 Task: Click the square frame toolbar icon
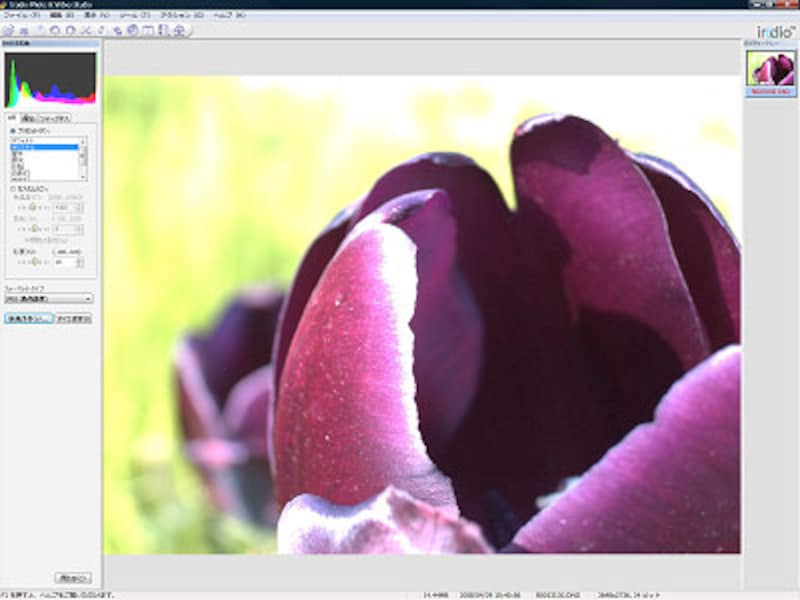(x=148, y=31)
